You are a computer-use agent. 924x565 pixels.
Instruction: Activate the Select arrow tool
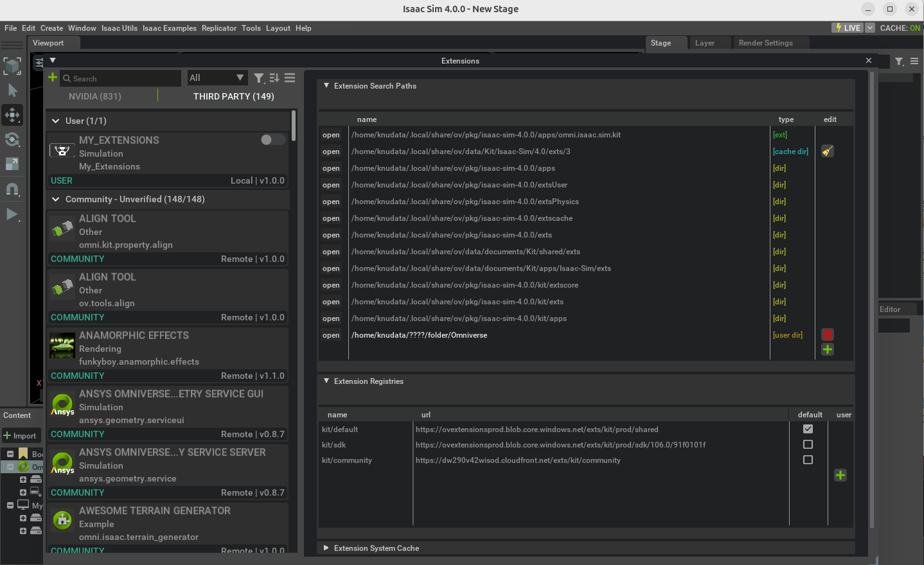click(12, 91)
